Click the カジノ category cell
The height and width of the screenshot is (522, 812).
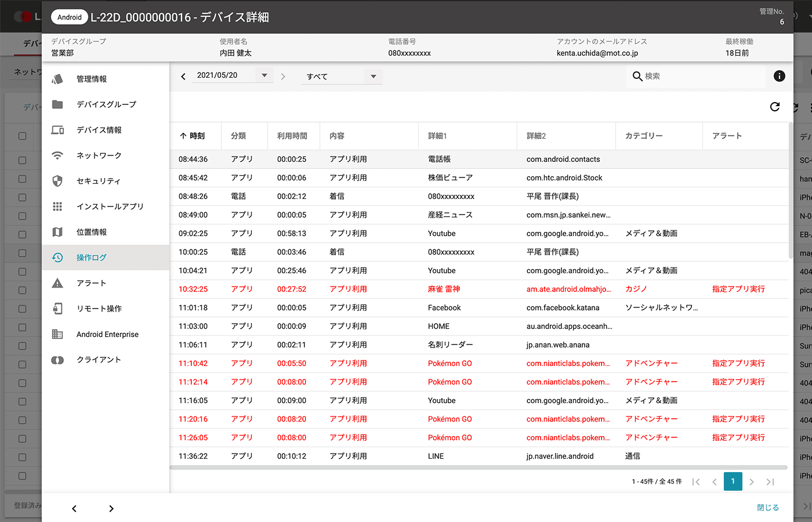[x=636, y=289]
